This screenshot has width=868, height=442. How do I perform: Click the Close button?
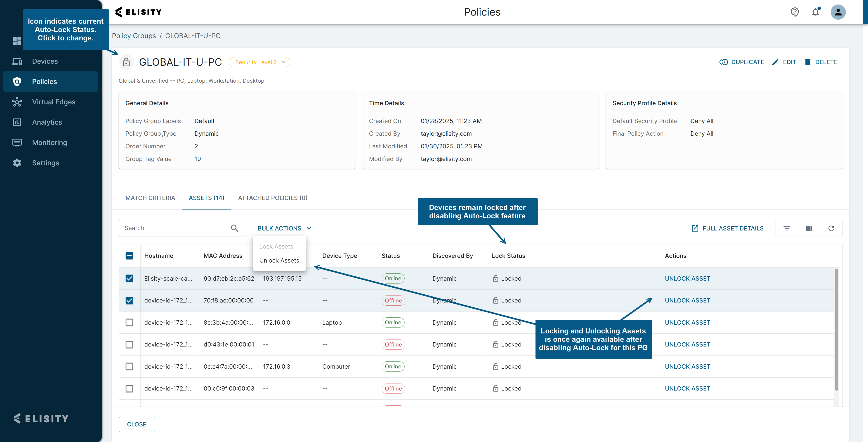point(137,424)
